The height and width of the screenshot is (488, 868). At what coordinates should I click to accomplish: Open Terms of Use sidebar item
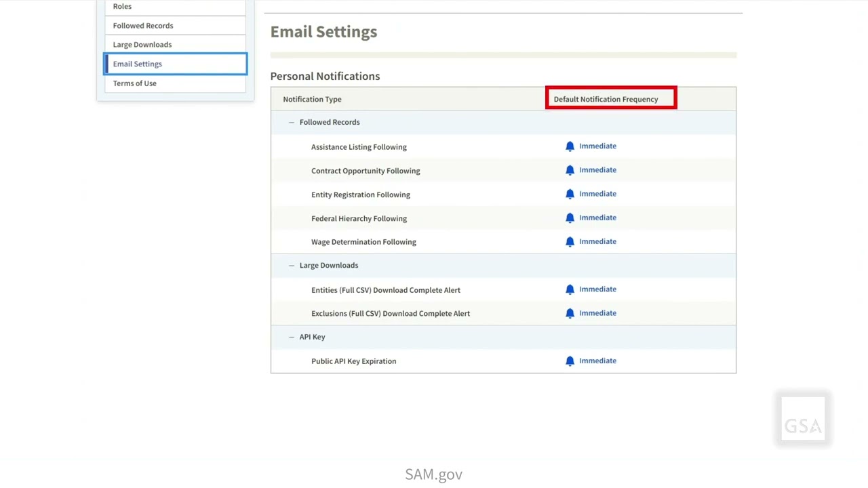pyautogui.click(x=135, y=83)
